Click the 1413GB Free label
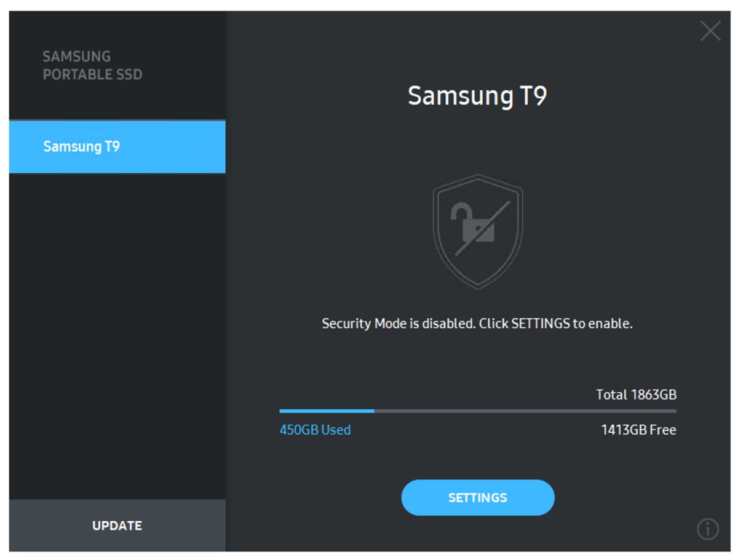This screenshot has width=738, height=560. click(x=638, y=430)
